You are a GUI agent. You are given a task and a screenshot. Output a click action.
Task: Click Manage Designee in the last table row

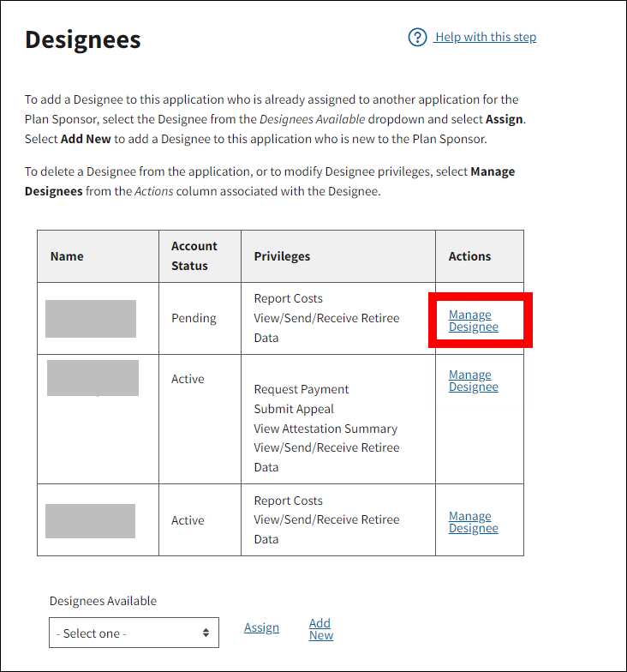click(473, 522)
